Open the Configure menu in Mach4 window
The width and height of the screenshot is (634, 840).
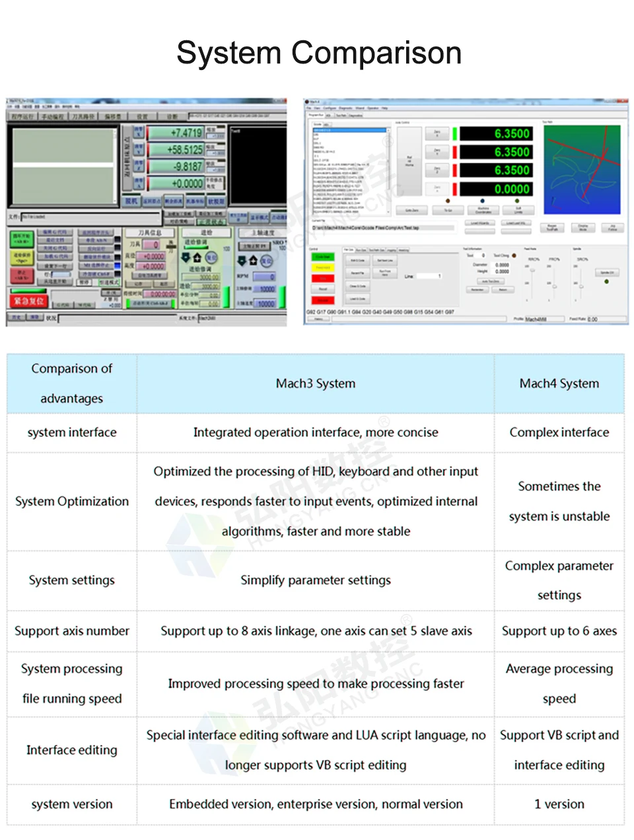pos(330,108)
